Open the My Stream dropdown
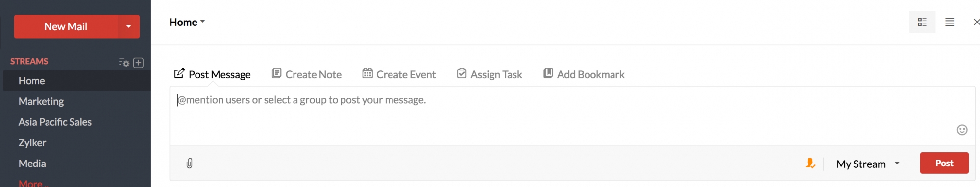Viewport: 980px width, 187px height. [868, 164]
